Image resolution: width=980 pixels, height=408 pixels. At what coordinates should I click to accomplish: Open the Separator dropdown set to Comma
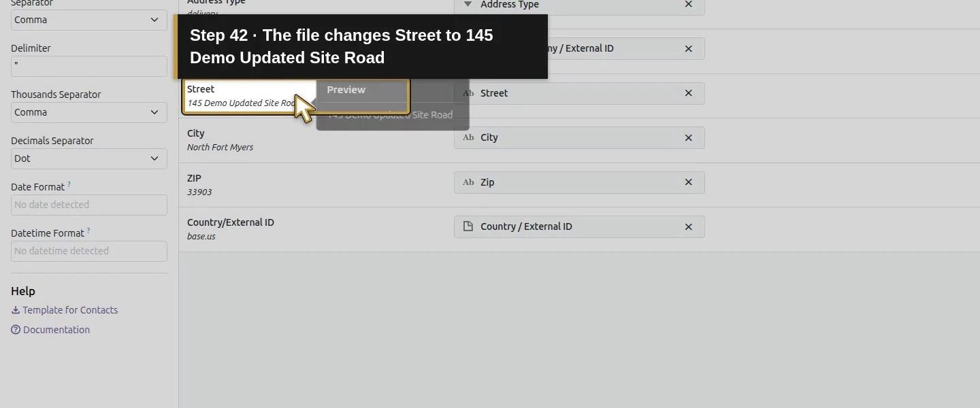[x=89, y=20]
